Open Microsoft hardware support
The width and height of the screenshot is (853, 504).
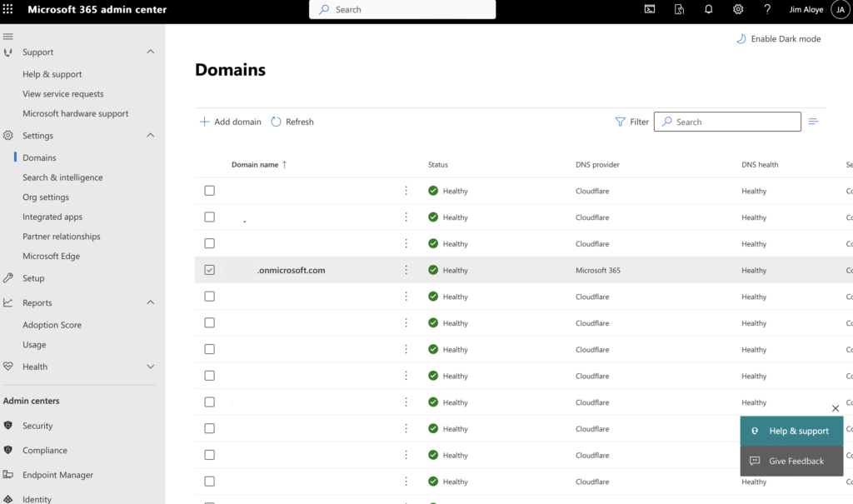pos(76,113)
